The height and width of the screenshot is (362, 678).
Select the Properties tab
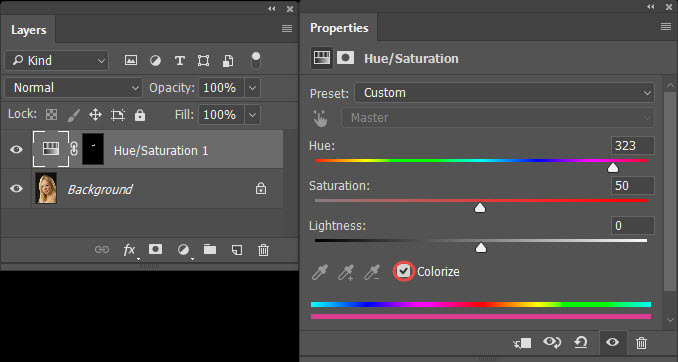pos(339,28)
